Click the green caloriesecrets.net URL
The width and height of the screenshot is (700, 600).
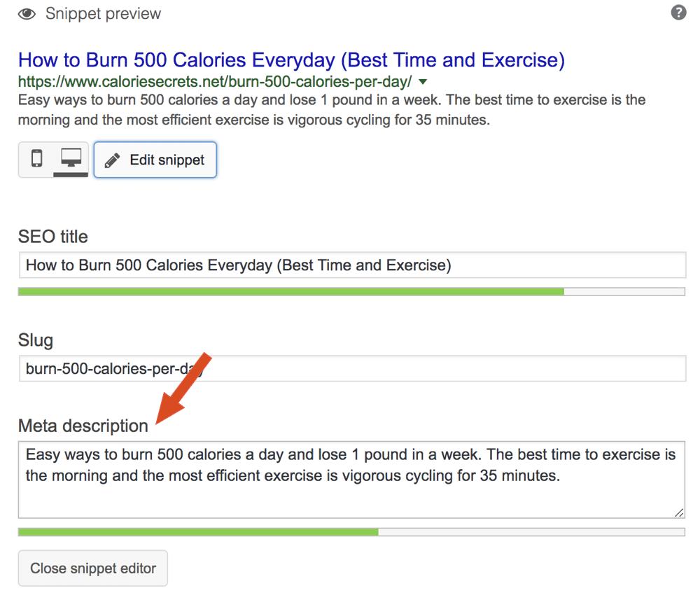(215, 81)
